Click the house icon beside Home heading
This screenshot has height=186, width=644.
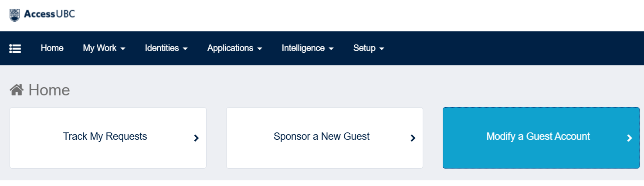click(17, 90)
